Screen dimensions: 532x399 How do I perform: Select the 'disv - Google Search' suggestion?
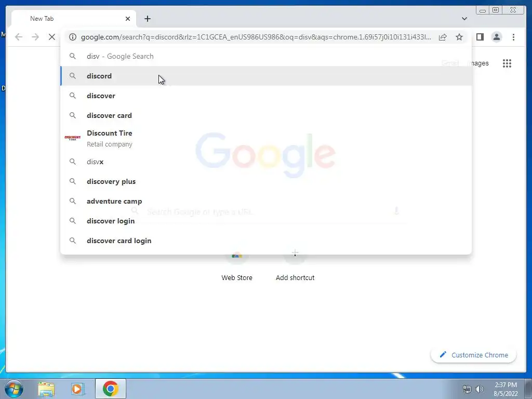266,56
